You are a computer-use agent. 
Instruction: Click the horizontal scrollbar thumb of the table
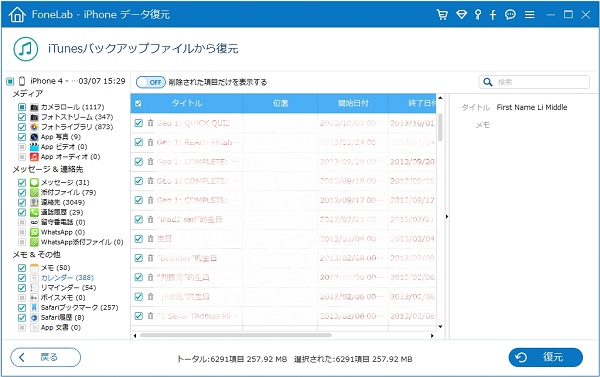tap(236, 336)
